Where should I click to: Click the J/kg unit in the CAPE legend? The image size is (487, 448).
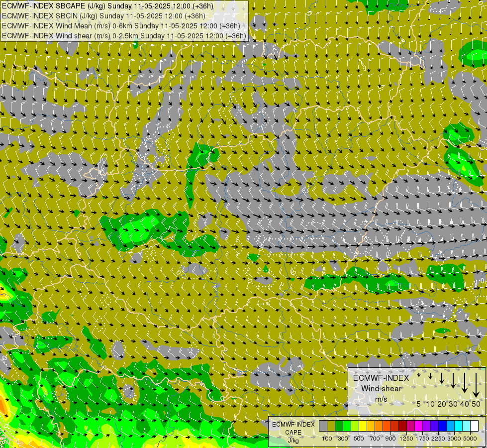[293, 441]
